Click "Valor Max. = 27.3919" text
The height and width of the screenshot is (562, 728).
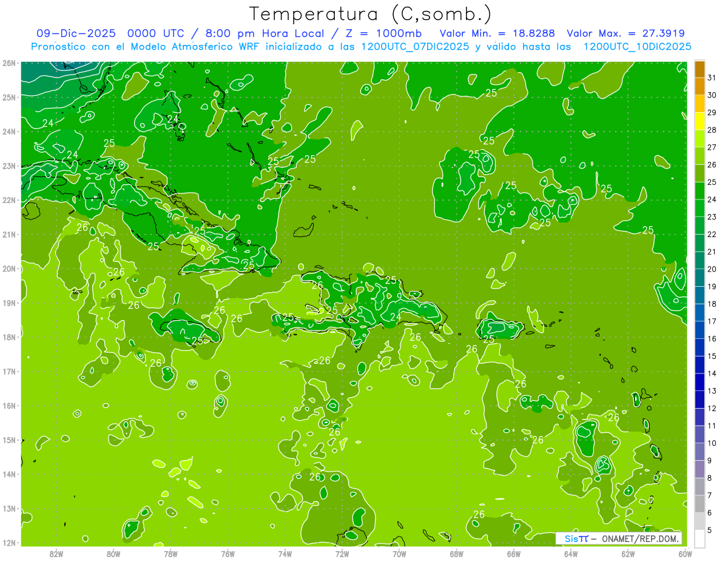(x=627, y=33)
